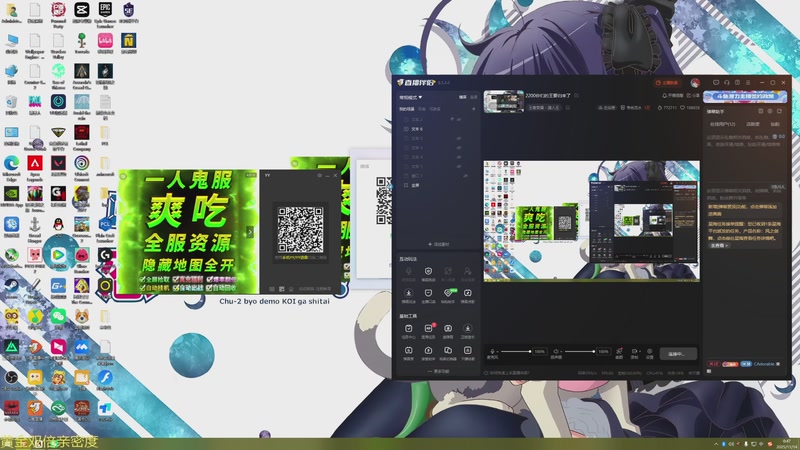Click refresh icon in danmaku assistant header

(x=779, y=111)
